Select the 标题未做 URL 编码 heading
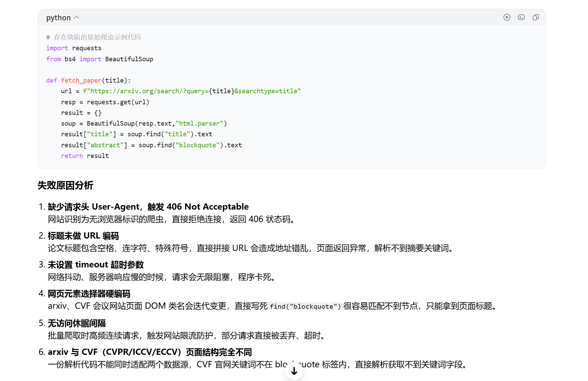Viewport: 588px width, 381px height. [x=83, y=236]
